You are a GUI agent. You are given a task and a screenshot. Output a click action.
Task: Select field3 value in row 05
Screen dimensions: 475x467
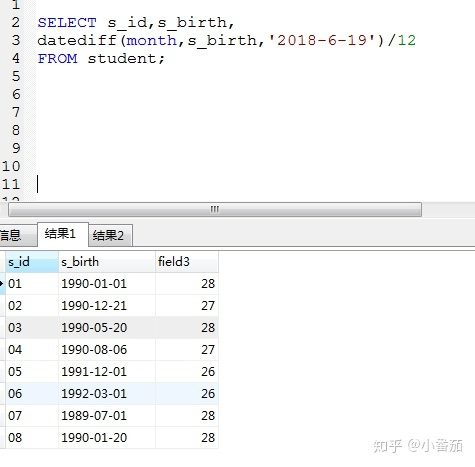click(187, 372)
